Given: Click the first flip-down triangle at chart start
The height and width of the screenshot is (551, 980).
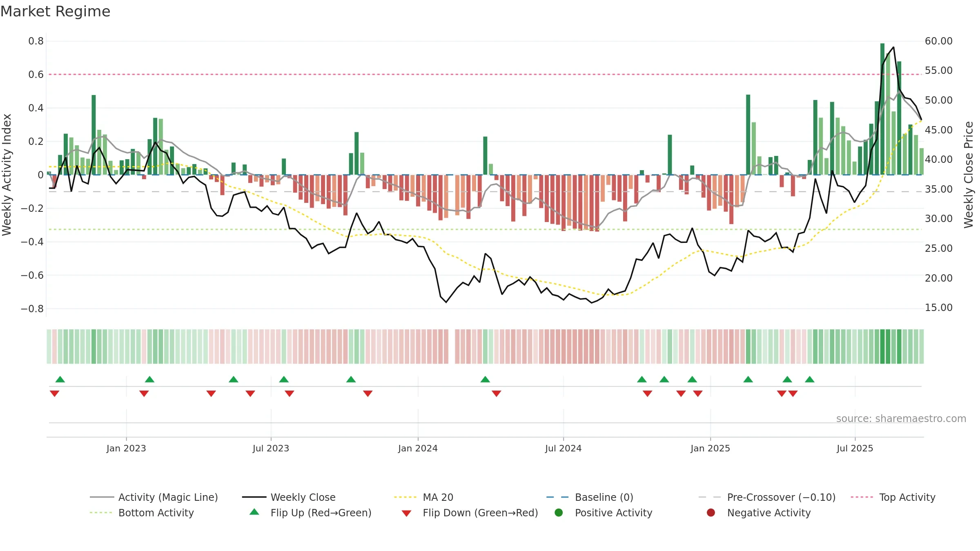Looking at the screenshot, I should tap(54, 393).
